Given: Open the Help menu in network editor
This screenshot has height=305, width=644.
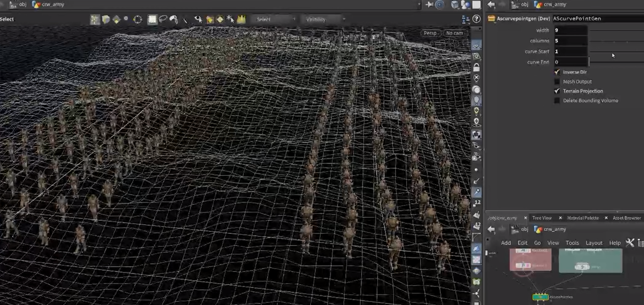Looking at the screenshot, I should (x=615, y=243).
